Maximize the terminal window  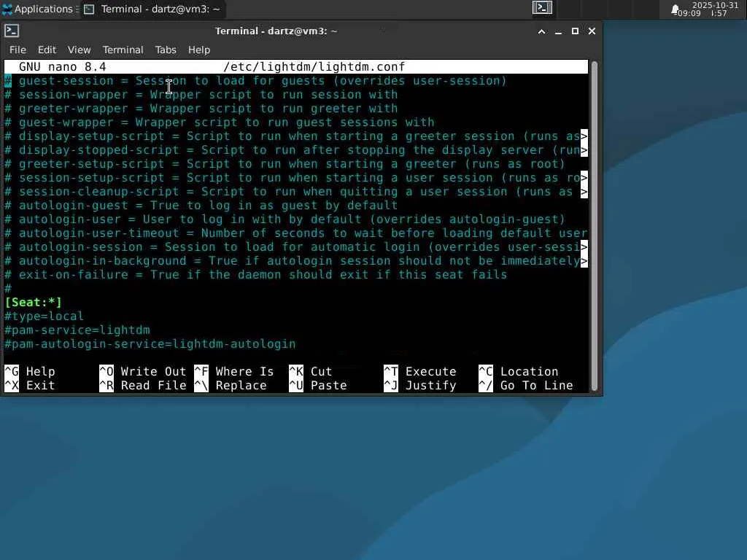click(575, 31)
